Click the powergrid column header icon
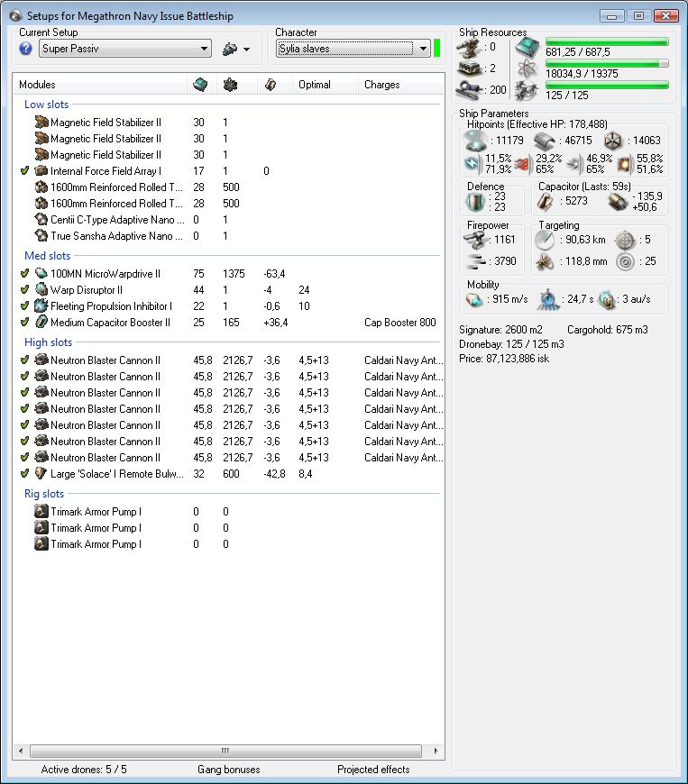Image resolution: width=688 pixels, height=784 pixels. 230,85
